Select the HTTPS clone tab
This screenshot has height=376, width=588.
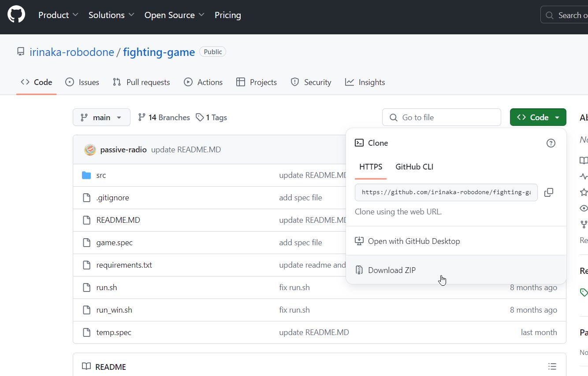371,167
